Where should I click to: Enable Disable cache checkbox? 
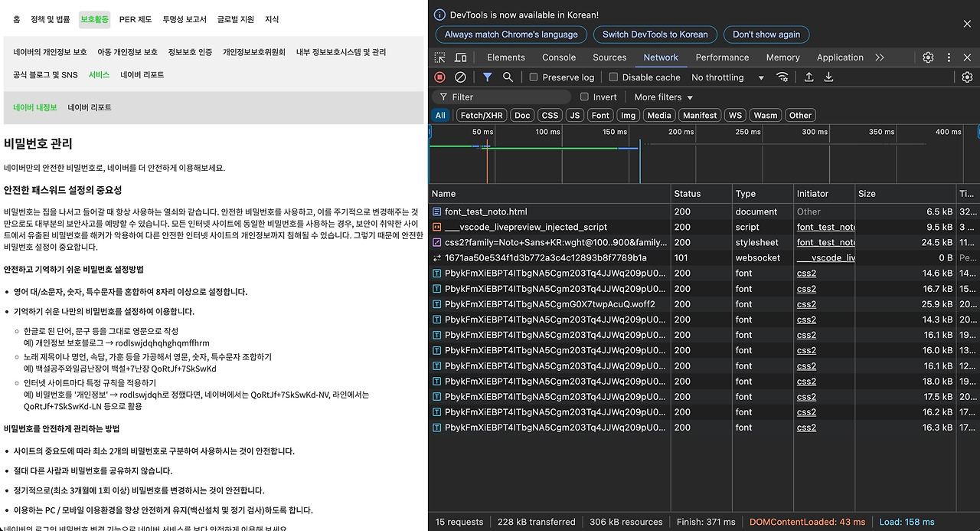613,77
